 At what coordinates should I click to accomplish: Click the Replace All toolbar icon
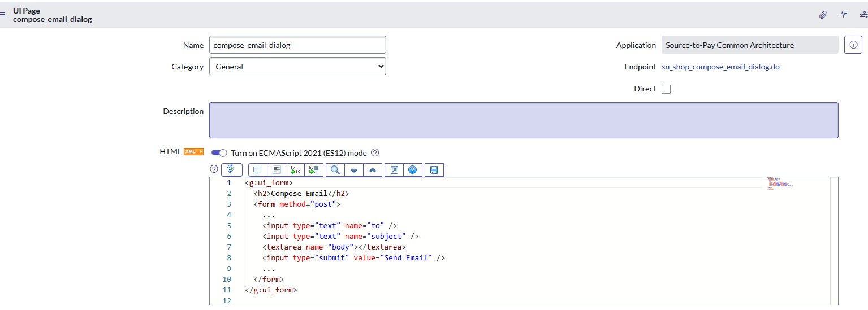(314, 169)
